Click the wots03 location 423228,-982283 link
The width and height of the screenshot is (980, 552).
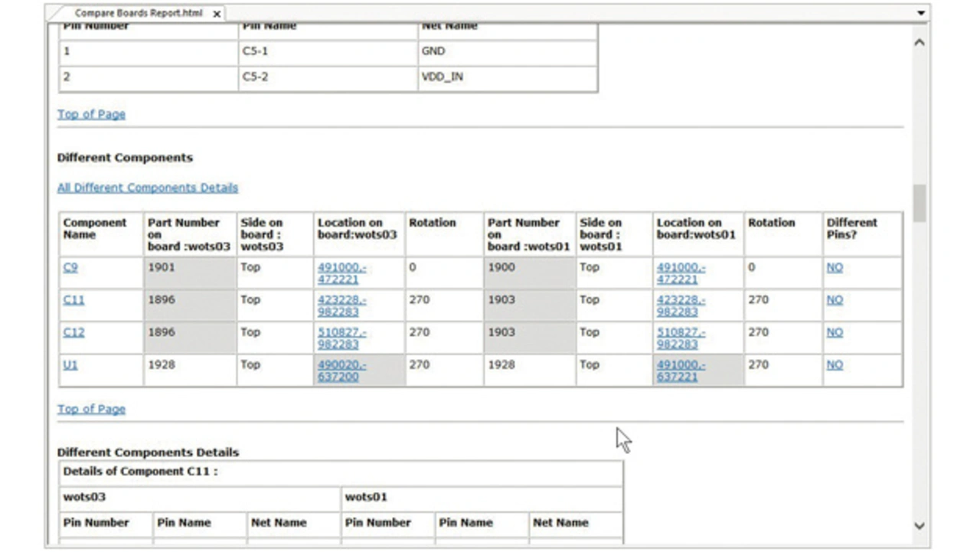(x=341, y=305)
